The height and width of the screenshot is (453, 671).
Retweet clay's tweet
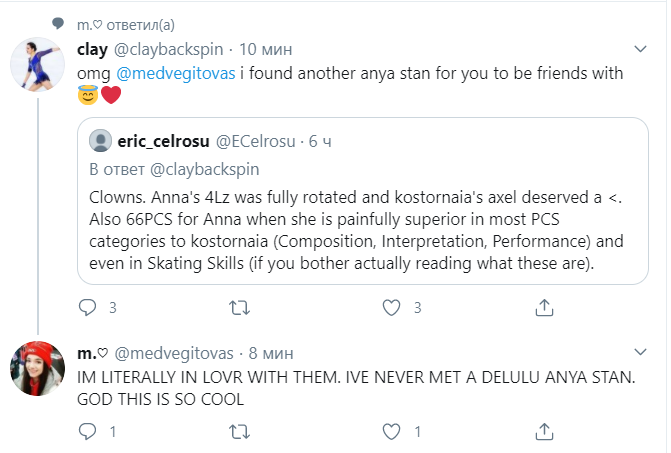pos(240,307)
